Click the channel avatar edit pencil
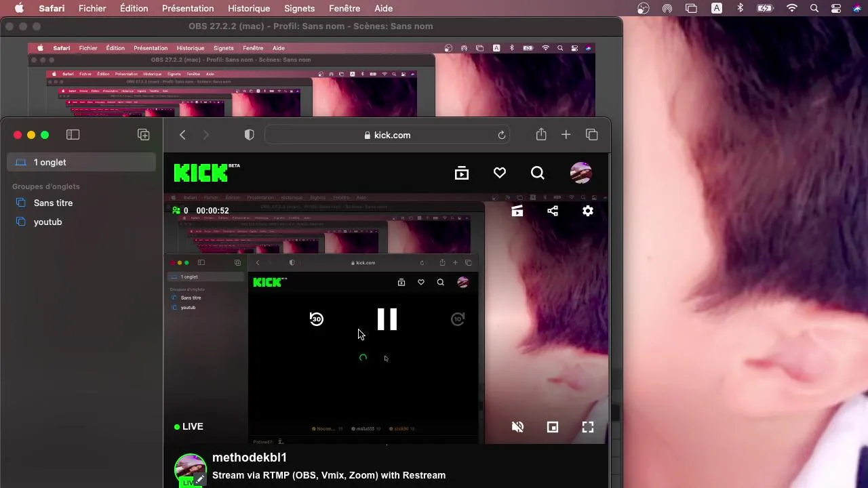Screen dimensions: 868x488 200,479
